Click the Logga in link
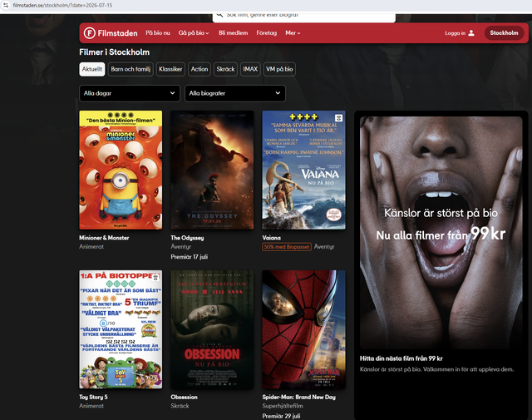532x420 pixels. pos(456,33)
